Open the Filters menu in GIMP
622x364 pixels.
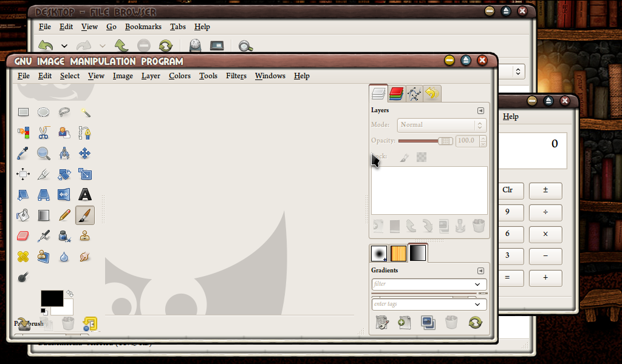pyautogui.click(x=236, y=76)
